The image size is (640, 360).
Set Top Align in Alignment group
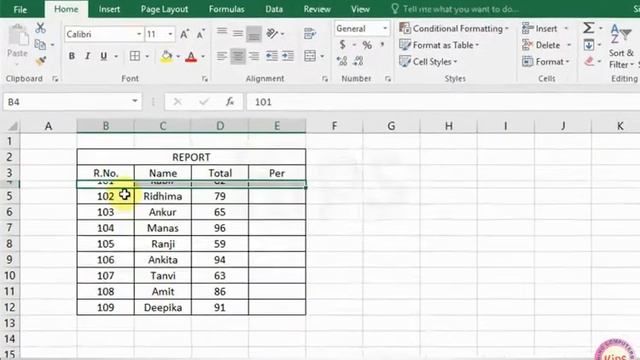pos(222,32)
